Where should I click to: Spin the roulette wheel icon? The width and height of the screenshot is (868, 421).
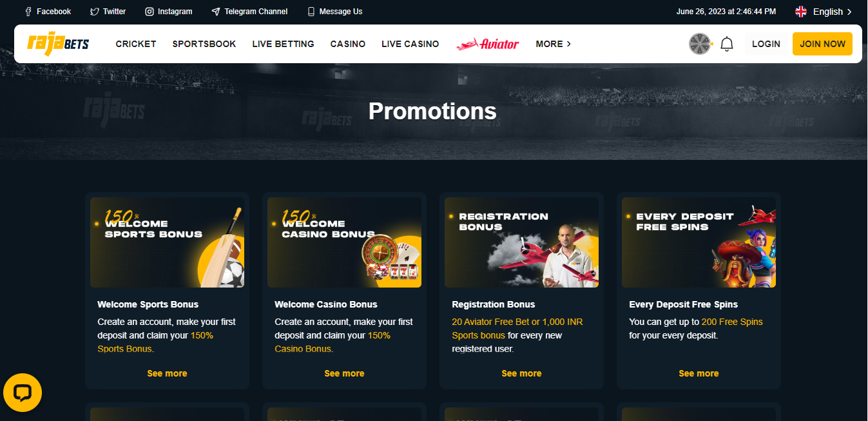(700, 44)
